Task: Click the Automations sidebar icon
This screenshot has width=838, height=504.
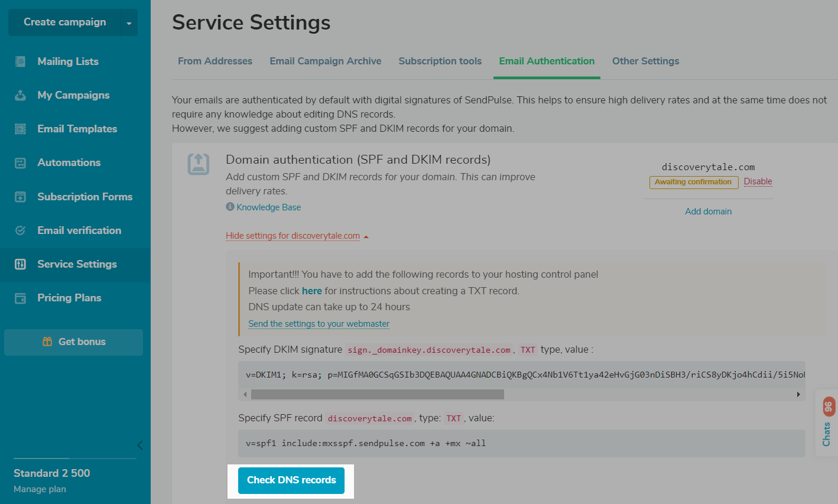Action: coord(20,163)
